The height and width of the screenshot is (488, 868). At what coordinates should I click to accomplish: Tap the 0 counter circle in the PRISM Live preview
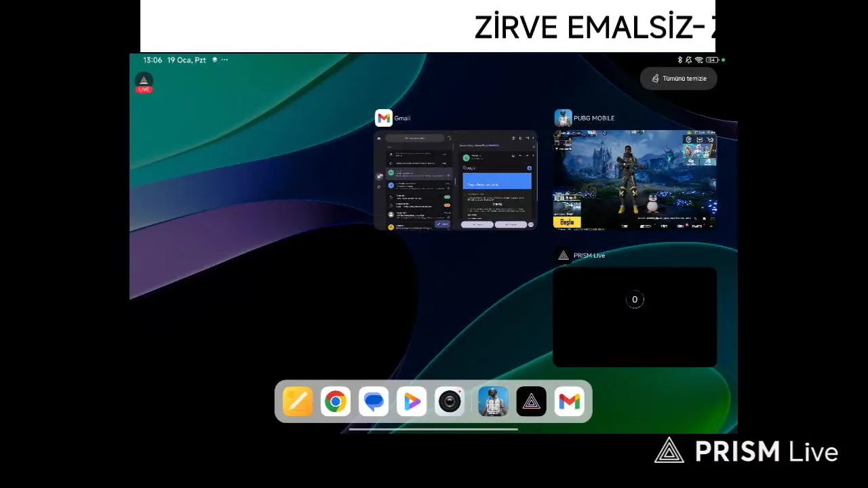tap(635, 300)
